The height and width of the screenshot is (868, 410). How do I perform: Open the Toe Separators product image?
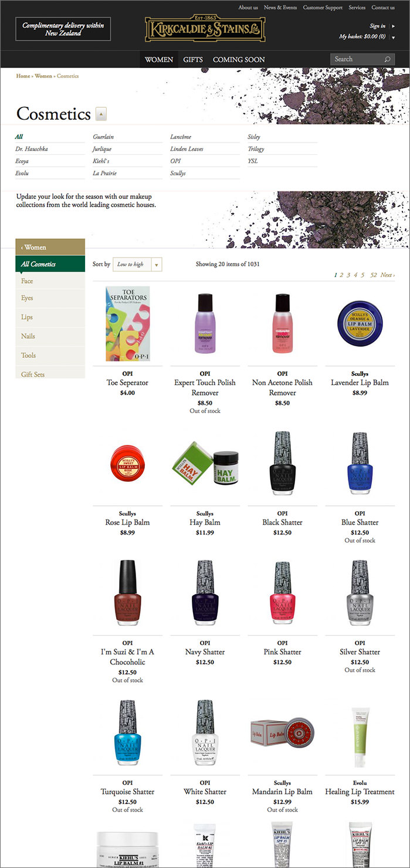pyautogui.click(x=127, y=323)
